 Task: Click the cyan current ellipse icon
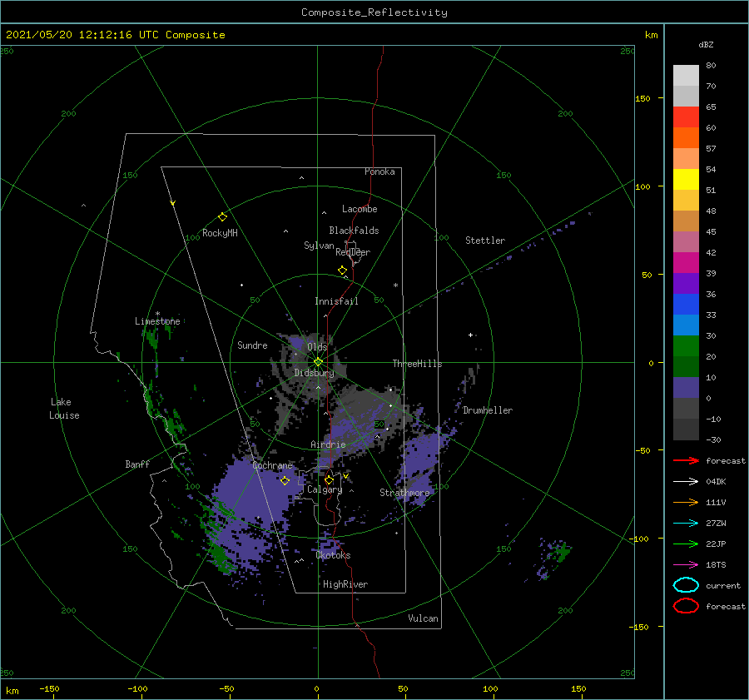click(x=686, y=585)
